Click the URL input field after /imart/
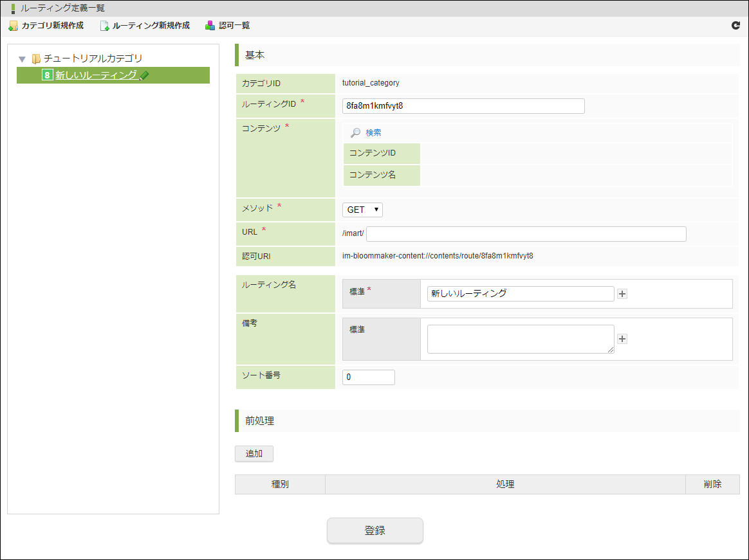The image size is (749, 560). tap(526, 234)
